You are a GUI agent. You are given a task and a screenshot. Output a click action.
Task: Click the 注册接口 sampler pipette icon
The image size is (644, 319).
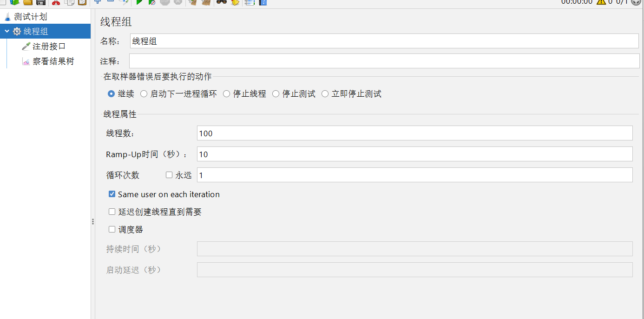(x=26, y=47)
